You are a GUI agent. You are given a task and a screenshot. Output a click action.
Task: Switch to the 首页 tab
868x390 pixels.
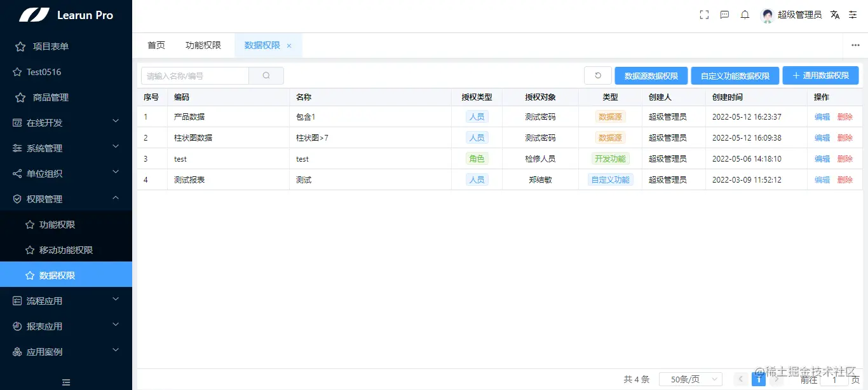point(156,45)
